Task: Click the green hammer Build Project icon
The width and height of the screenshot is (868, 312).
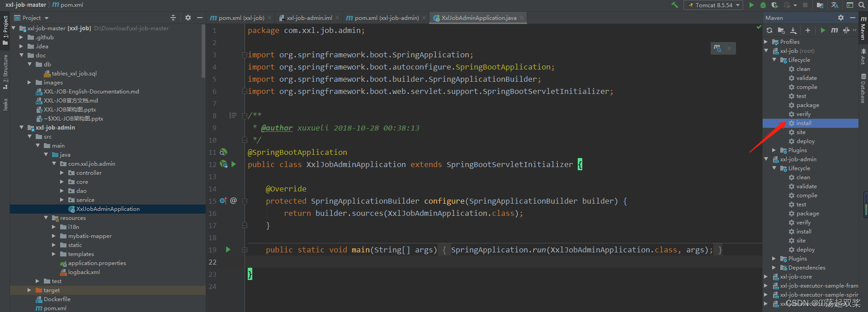Action: click(675, 5)
